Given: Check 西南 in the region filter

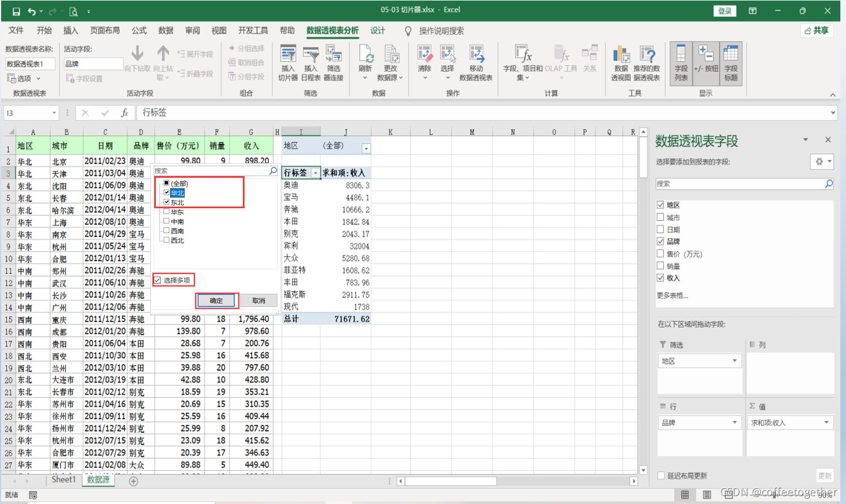Looking at the screenshot, I should (166, 231).
